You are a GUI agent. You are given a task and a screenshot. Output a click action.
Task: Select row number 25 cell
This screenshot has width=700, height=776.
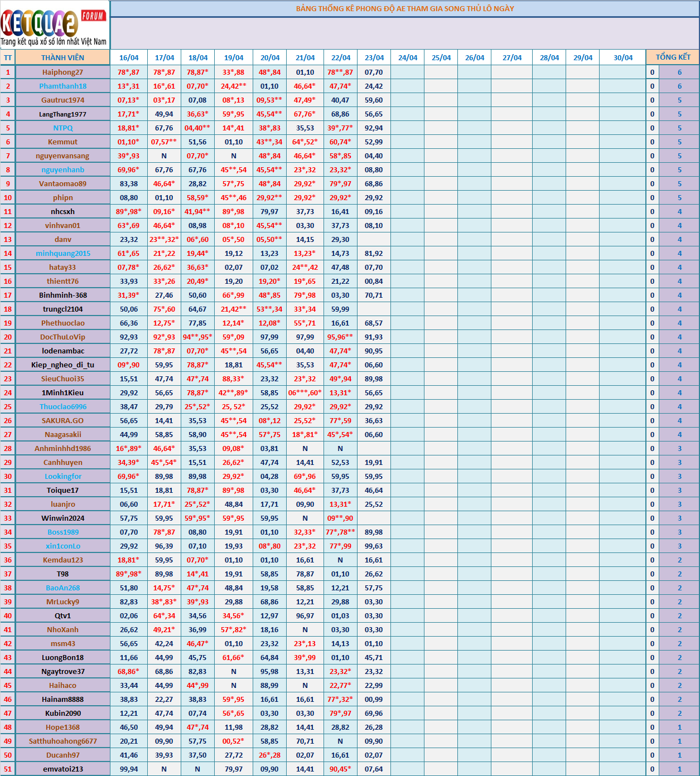click(x=8, y=406)
